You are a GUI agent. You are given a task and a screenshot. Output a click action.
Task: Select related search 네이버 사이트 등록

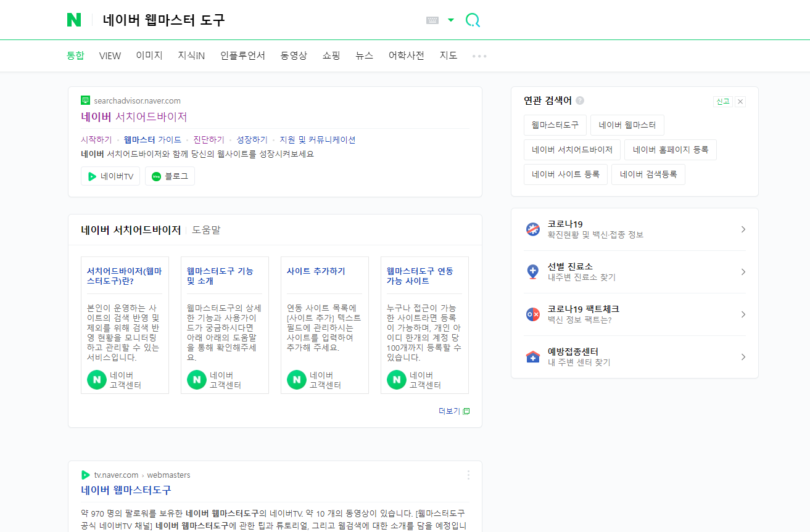[566, 174]
